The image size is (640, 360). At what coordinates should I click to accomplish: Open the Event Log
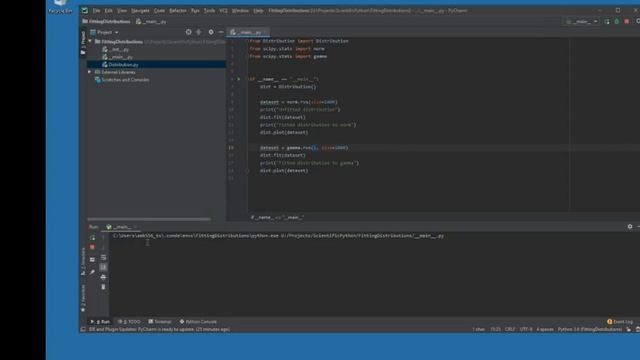coord(620,322)
